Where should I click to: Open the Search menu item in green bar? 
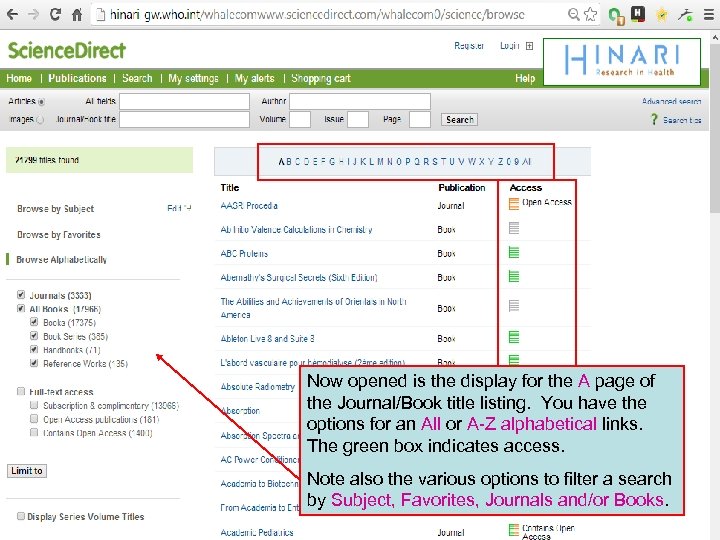pos(137,78)
